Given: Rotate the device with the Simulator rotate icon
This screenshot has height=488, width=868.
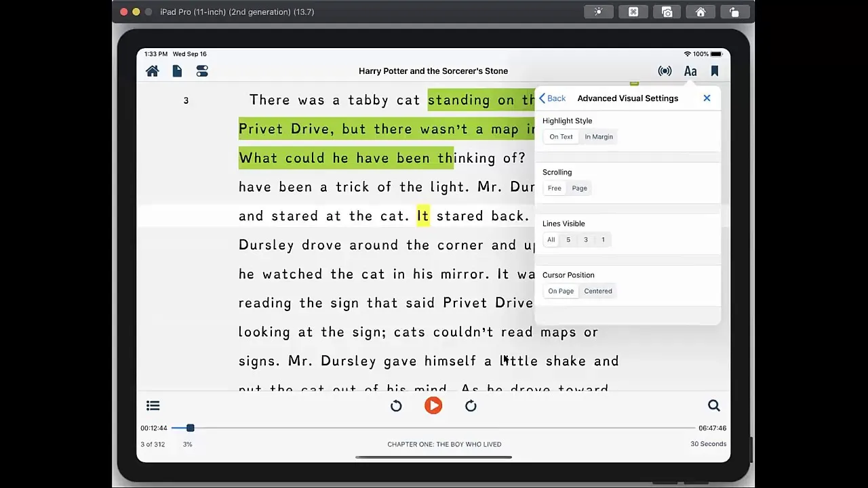Looking at the screenshot, I should [x=734, y=12].
